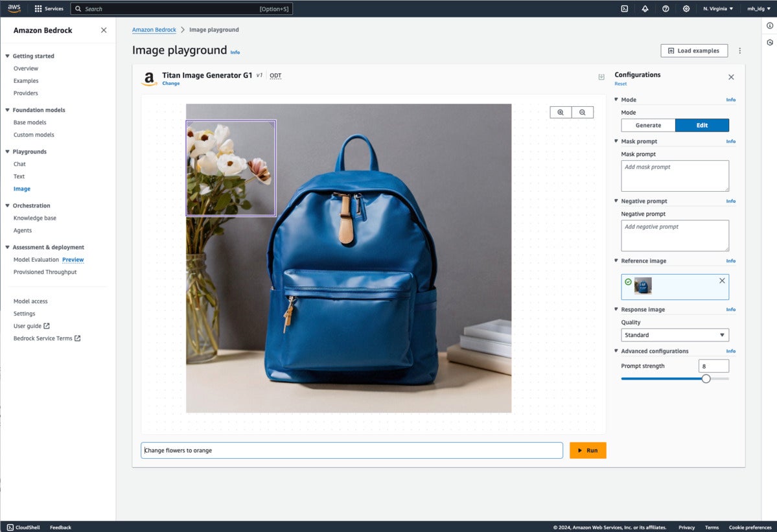Screen dimensions: 777x532
Task: Collapse the Playgrounds section
Action: (x=7, y=152)
